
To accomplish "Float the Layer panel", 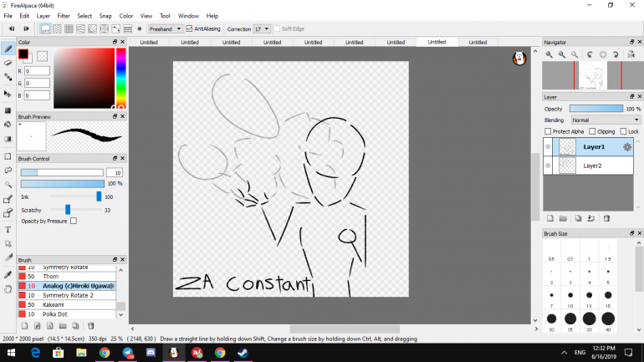I will pos(632,97).
